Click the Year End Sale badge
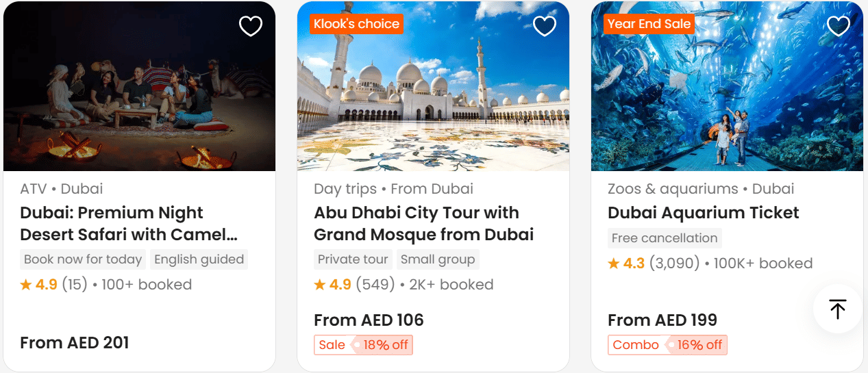This screenshot has height=373, width=868. click(649, 24)
